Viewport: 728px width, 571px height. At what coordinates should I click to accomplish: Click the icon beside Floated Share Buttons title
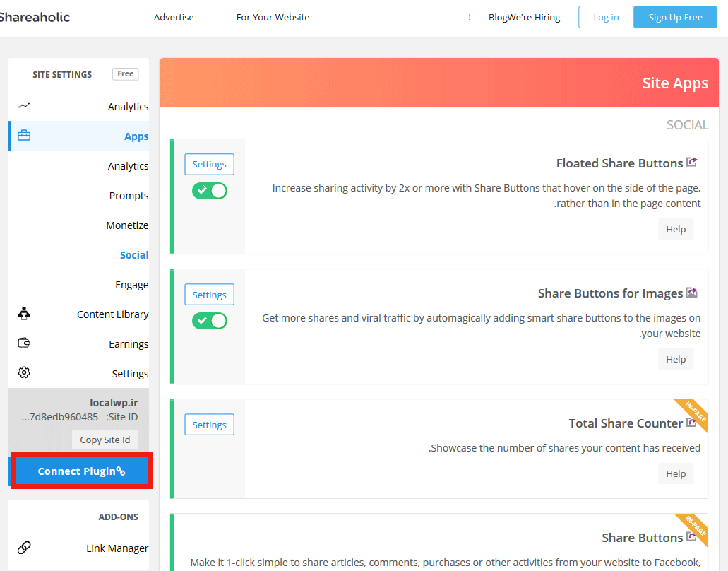pos(692,162)
